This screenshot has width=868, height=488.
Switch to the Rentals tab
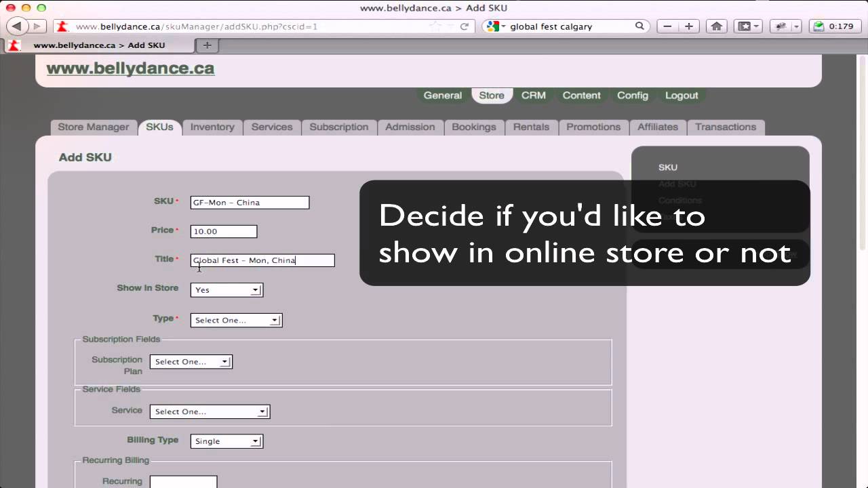pyautogui.click(x=531, y=127)
